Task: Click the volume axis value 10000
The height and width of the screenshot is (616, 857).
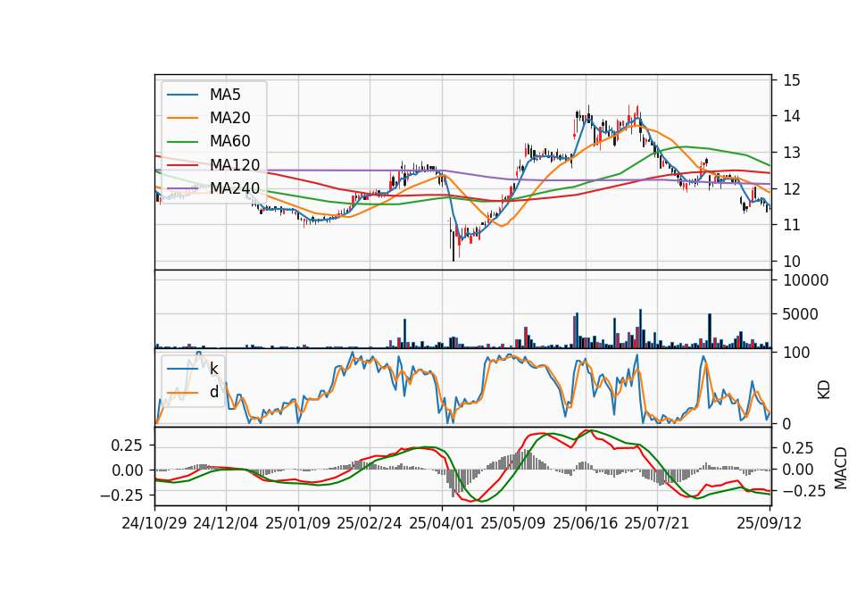Action: point(806,280)
